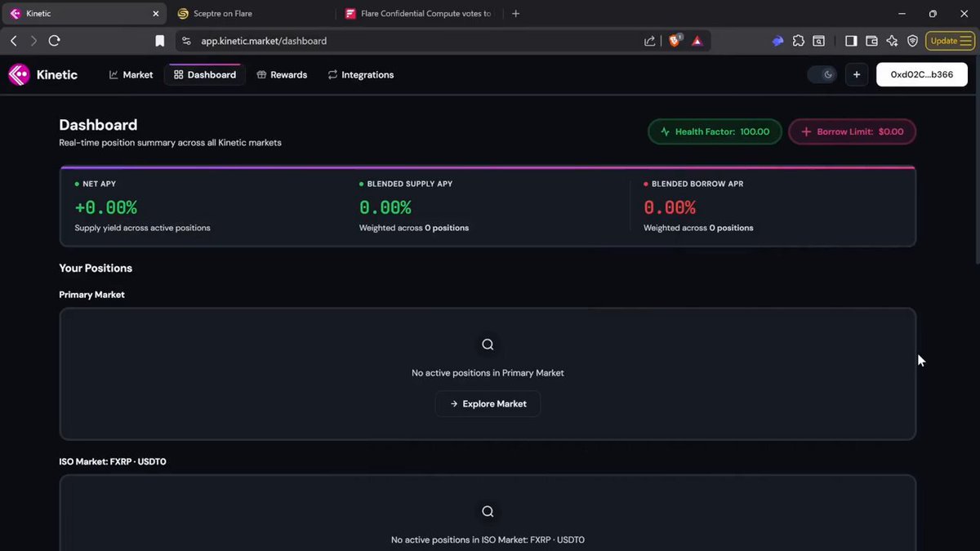Switch to Flare Confidential Compute tab

pos(419,14)
